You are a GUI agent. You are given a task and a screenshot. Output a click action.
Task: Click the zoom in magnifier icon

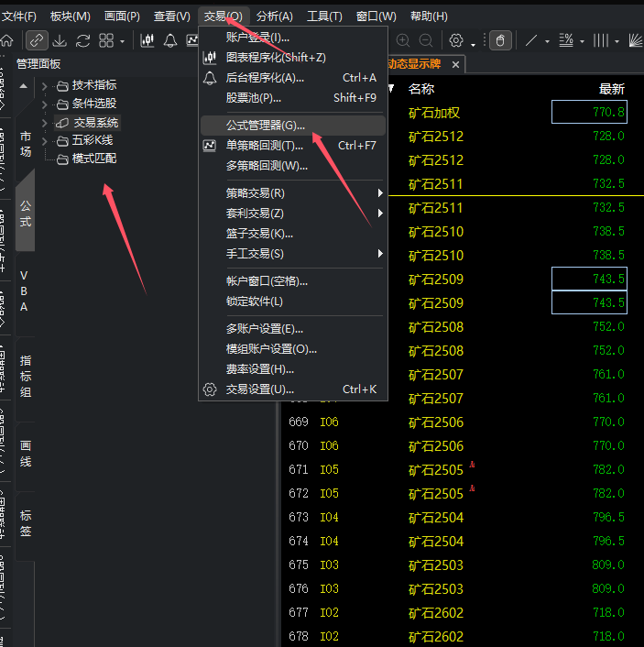coord(403,40)
